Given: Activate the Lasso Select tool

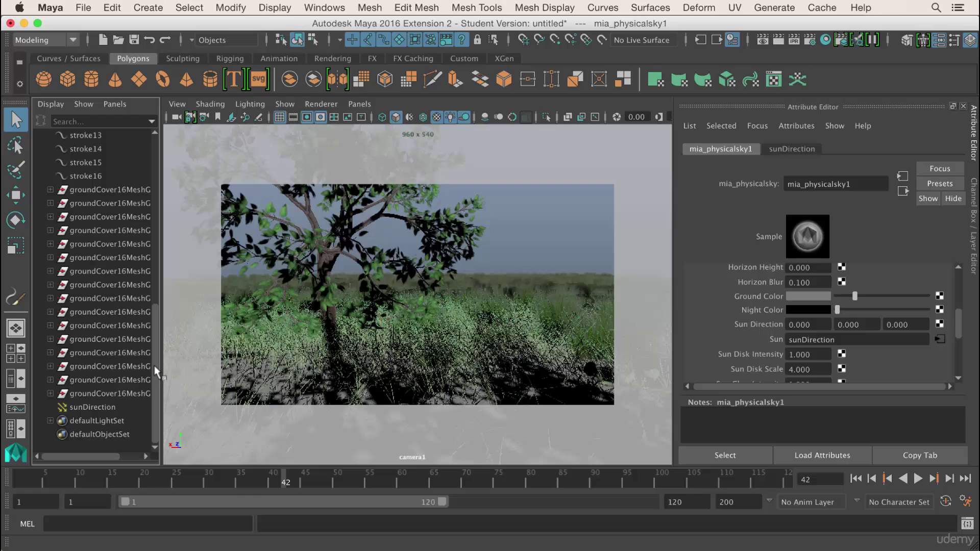Looking at the screenshot, I should (x=16, y=146).
